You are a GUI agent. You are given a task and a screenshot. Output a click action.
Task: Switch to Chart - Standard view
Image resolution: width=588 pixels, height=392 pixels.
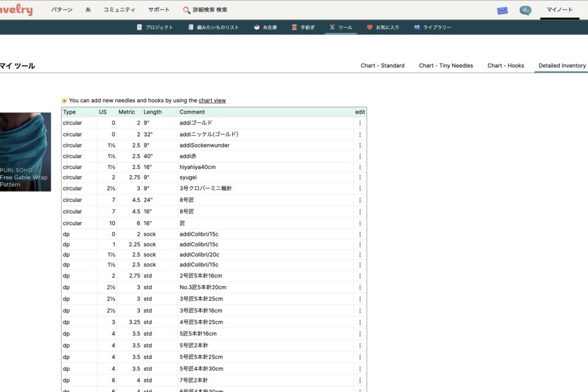coord(383,66)
